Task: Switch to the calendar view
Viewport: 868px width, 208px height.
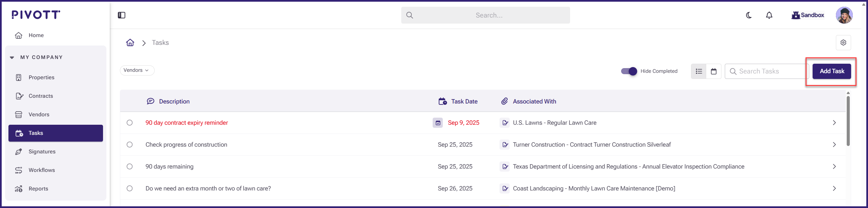Action: pos(714,71)
